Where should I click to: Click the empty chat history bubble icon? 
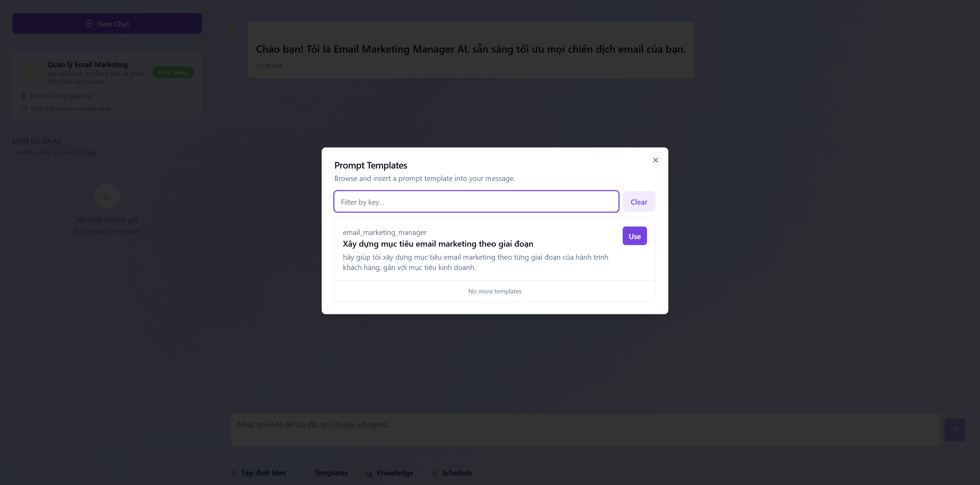pos(107,196)
